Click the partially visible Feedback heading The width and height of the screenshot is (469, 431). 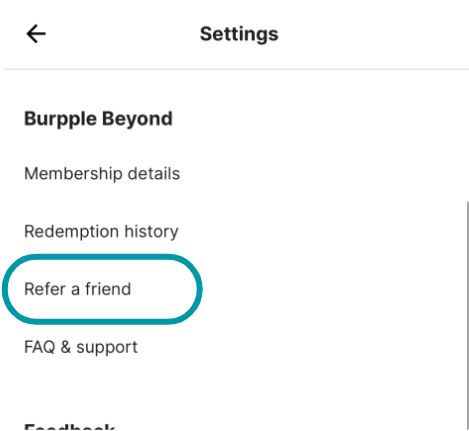click(70, 427)
